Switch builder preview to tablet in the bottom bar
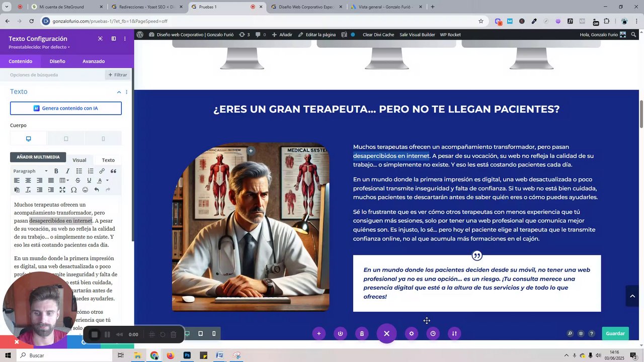 (200, 333)
